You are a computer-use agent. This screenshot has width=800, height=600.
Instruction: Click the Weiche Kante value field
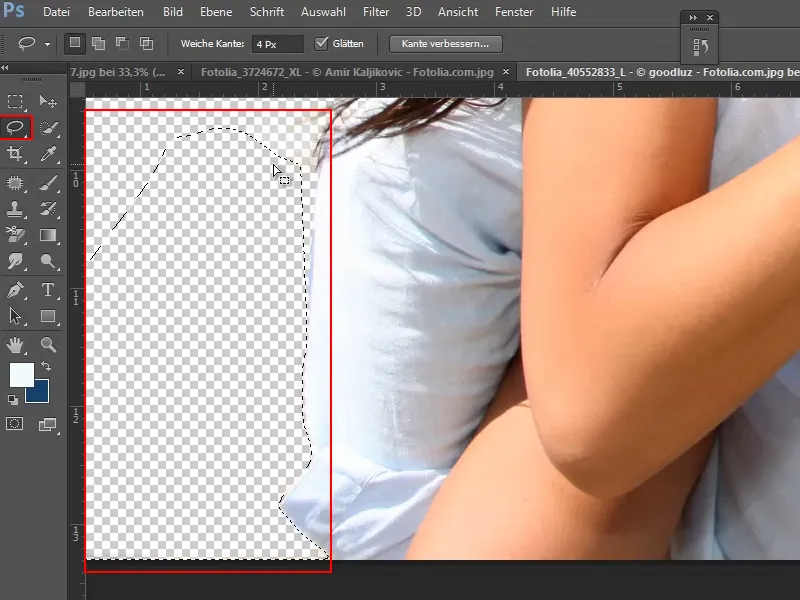[x=278, y=44]
